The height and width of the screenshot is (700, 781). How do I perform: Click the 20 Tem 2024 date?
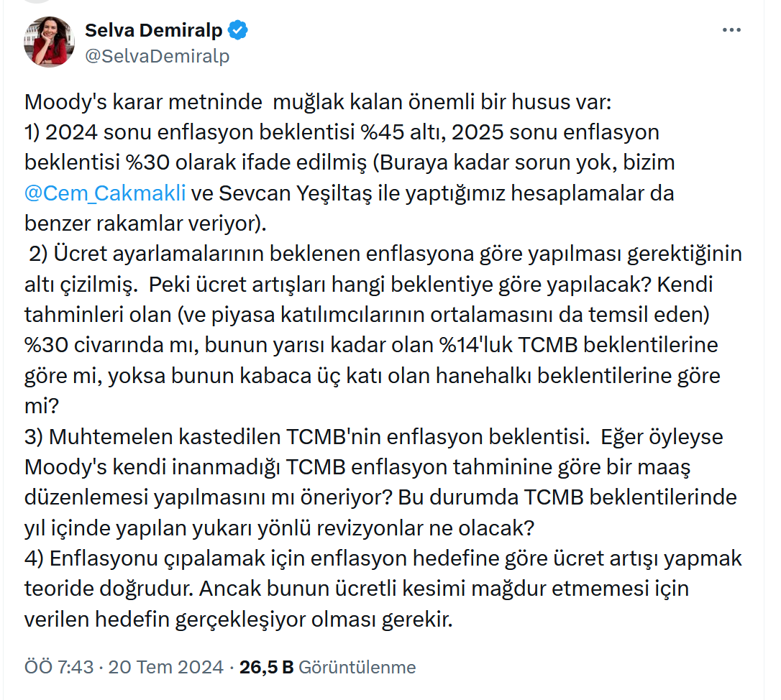tap(165, 667)
